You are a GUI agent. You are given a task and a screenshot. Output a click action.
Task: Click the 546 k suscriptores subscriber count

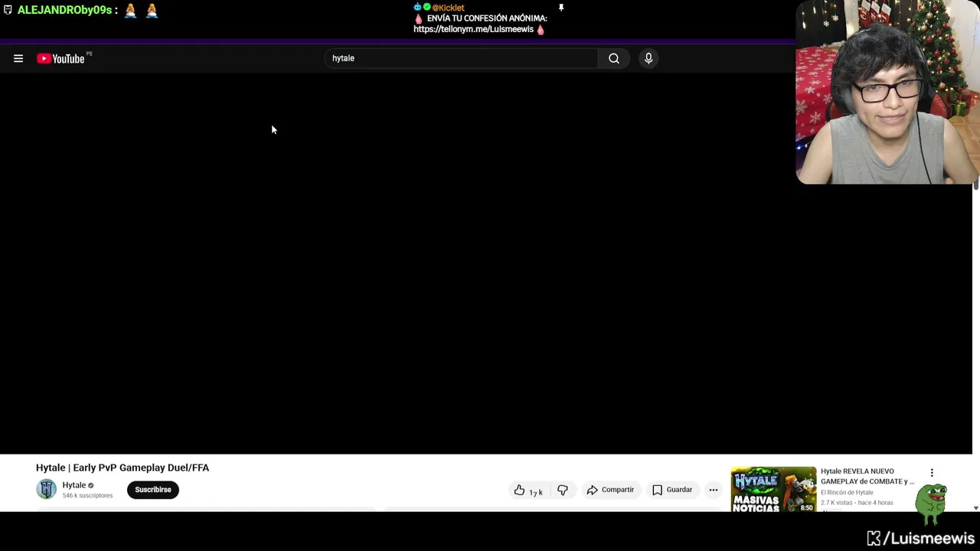(x=87, y=496)
